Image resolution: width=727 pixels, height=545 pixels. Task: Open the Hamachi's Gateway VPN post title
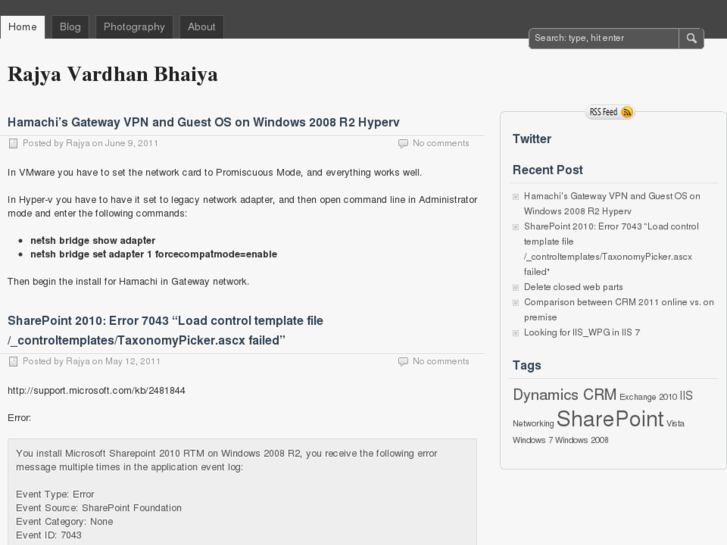204,122
